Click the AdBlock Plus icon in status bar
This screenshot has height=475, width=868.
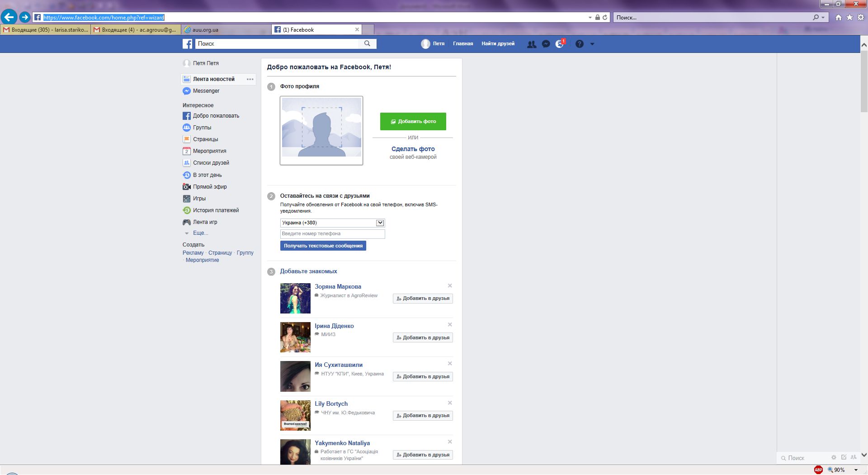click(818, 470)
